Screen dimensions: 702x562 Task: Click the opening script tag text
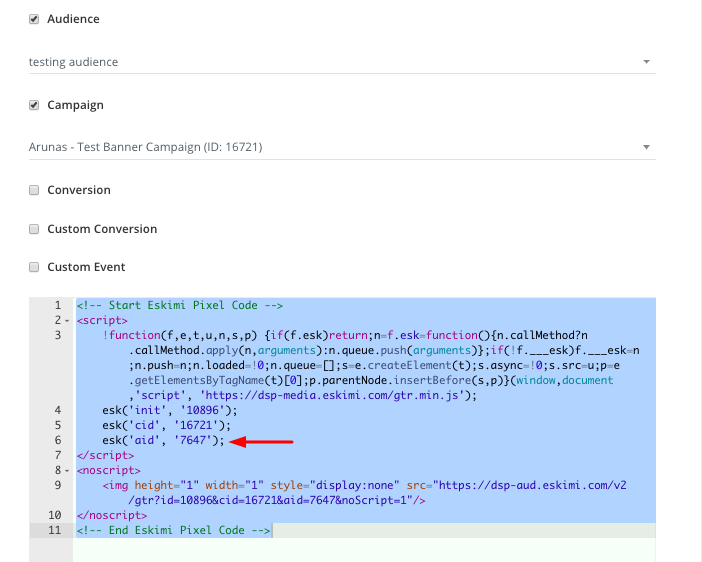point(102,321)
